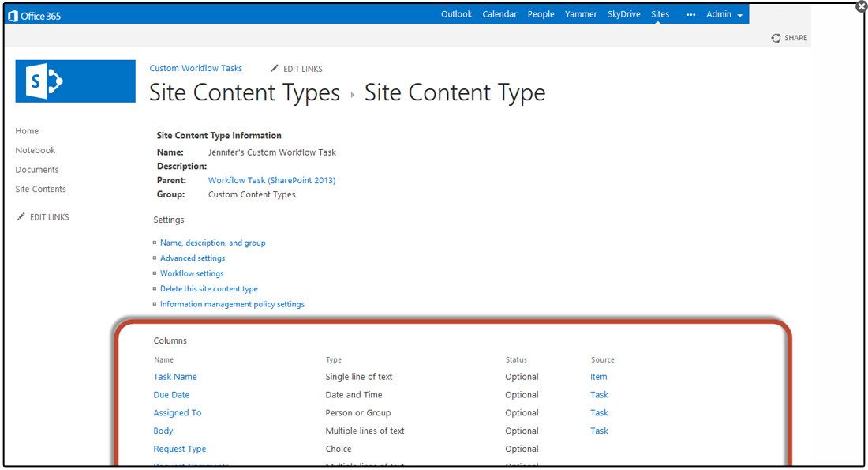Screen dimensions: 868x470
Task: Click the 'Single line of text' type cell
Action: (359, 377)
